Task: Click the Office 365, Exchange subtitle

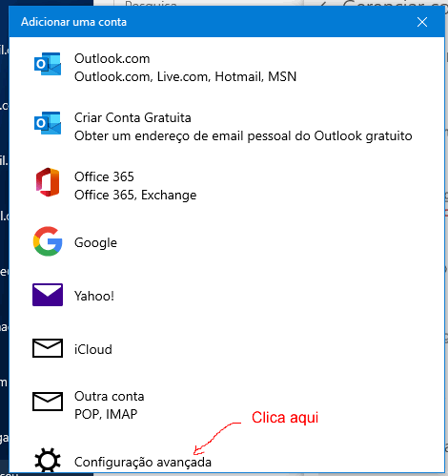Action: [x=135, y=195]
